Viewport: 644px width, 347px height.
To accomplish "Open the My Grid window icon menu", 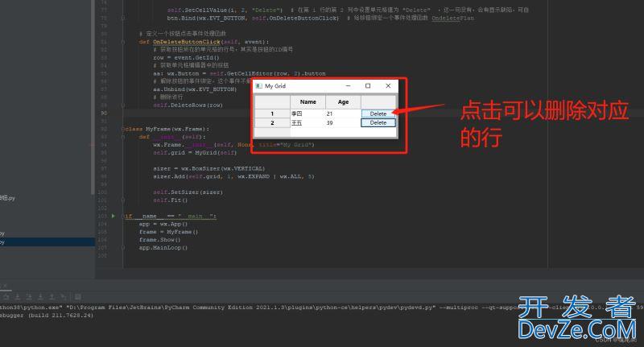I will click(258, 86).
